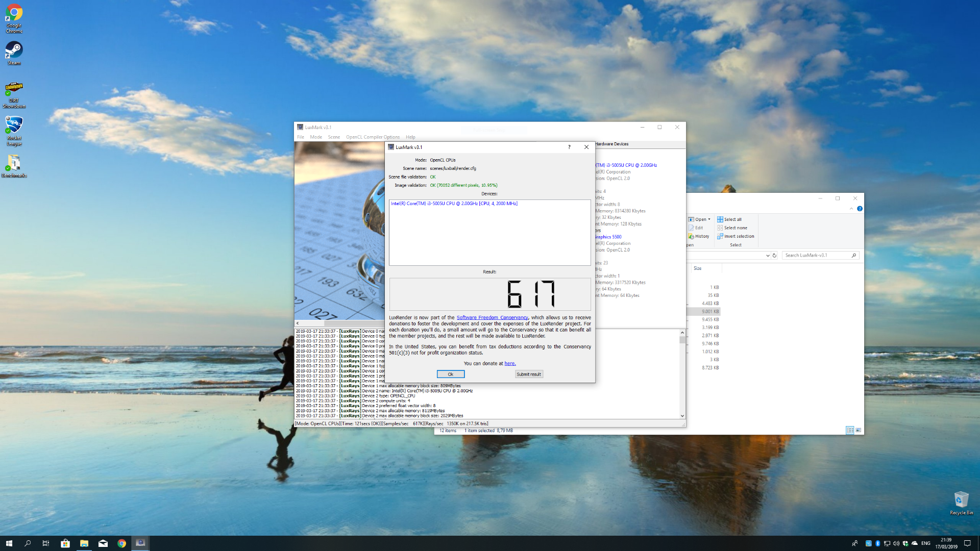This screenshot has width=980, height=551.
Task: Open OneDrive cloud tray icon
Action: tap(915, 543)
